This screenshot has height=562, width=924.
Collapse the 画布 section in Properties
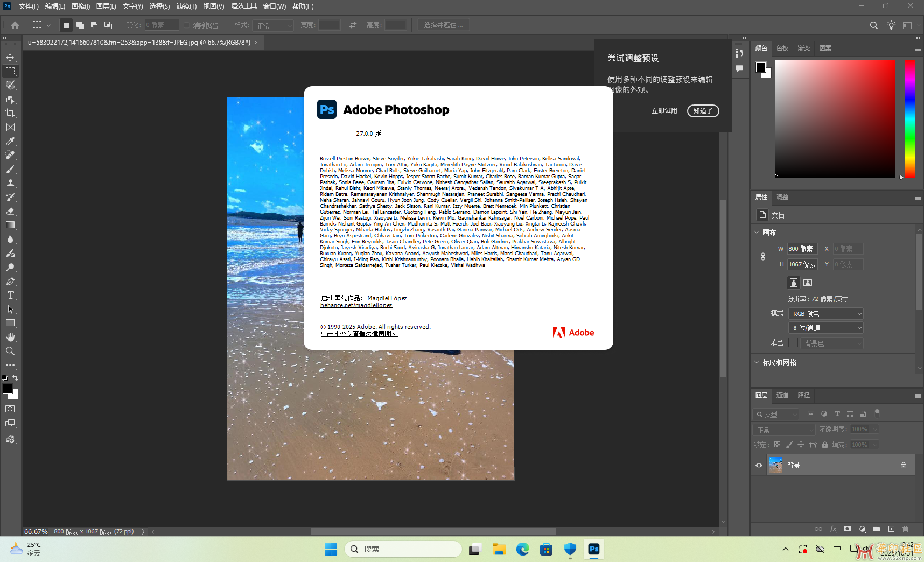click(757, 232)
